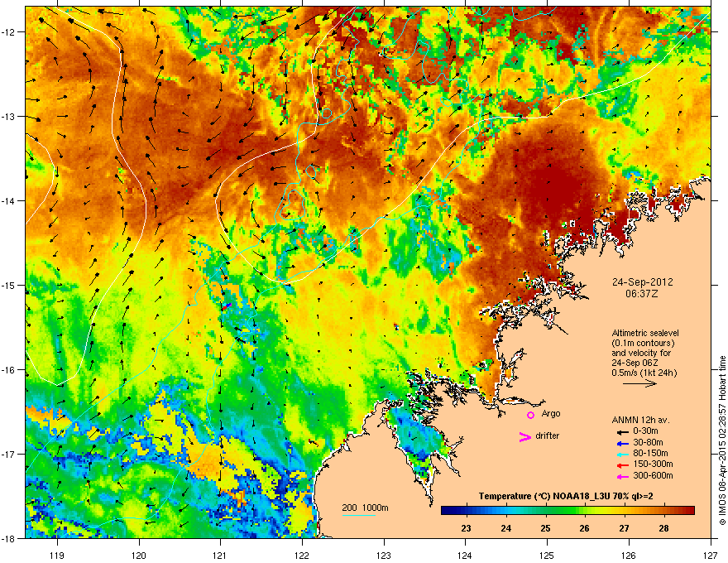Click the '(0.1m contours)' text line
The image size is (728, 563).
tap(643, 344)
